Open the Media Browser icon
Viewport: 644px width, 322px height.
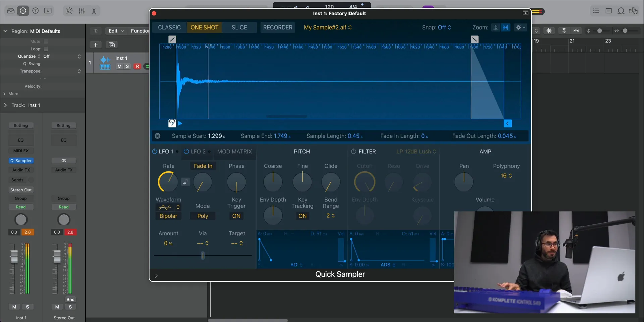tap(633, 11)
